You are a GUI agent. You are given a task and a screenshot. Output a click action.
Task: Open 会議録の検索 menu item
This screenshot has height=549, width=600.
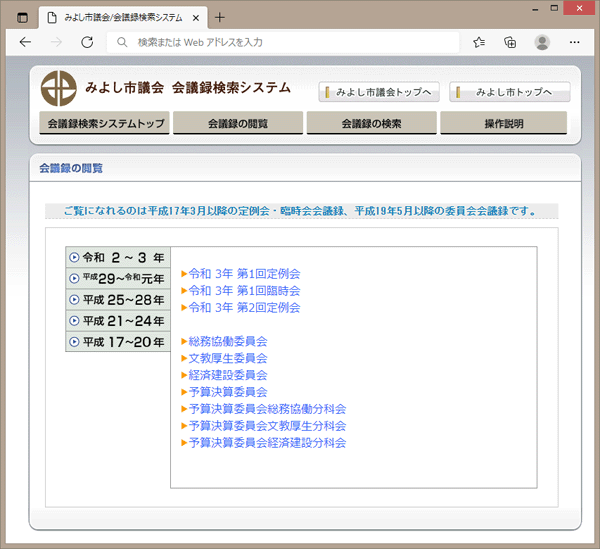(x=372, y=123)
